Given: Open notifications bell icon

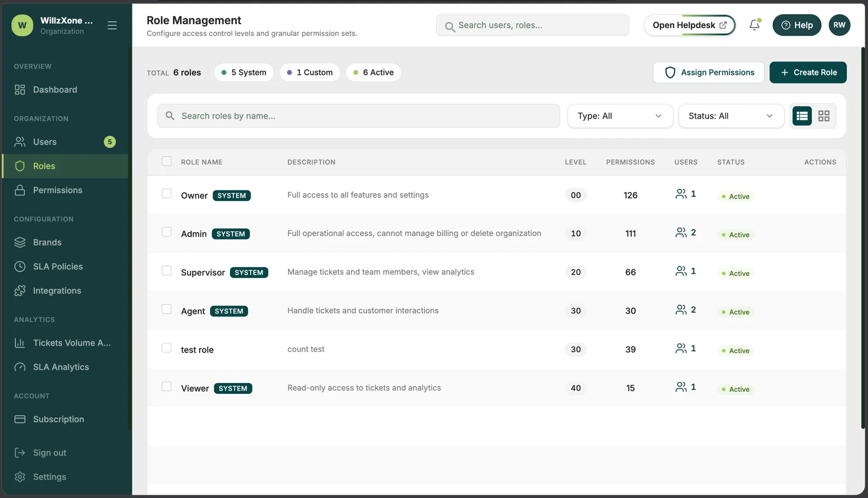Looking at the screenshot, I should 755,25.
